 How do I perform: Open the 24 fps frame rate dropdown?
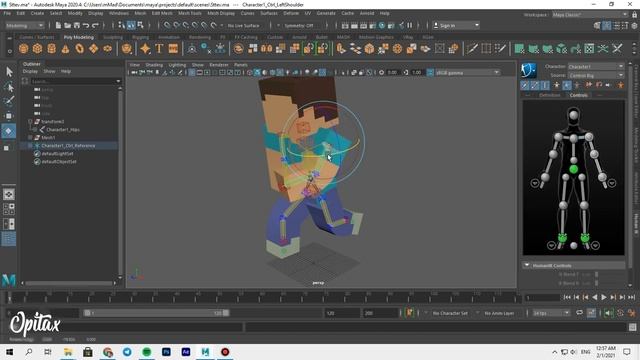coord(551,313)
